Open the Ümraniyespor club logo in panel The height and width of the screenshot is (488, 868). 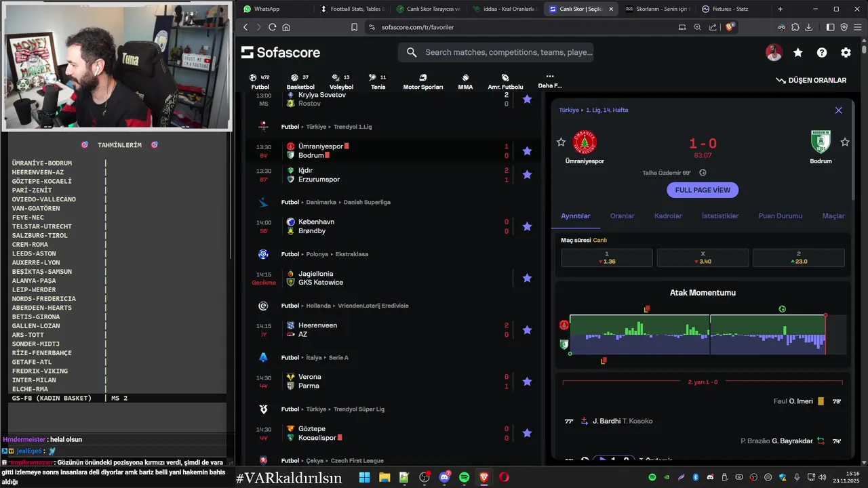pyautogui.click(x=585, y=142)
